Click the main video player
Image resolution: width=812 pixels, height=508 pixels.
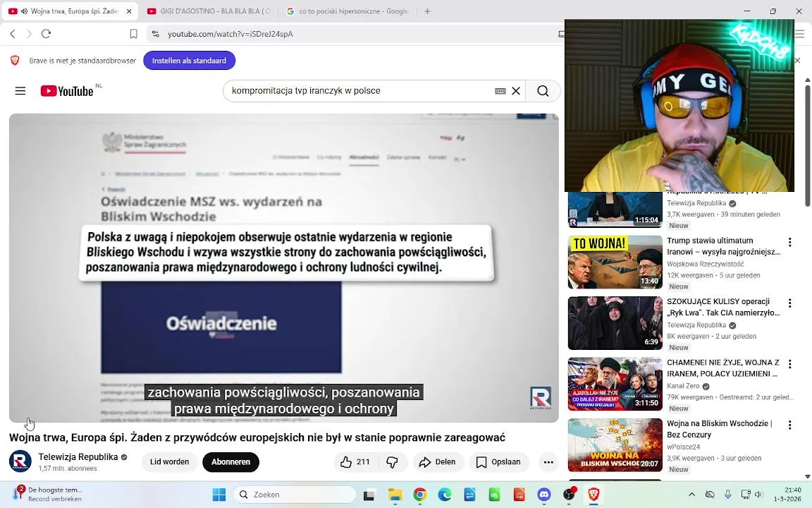[x=284, y=267]
